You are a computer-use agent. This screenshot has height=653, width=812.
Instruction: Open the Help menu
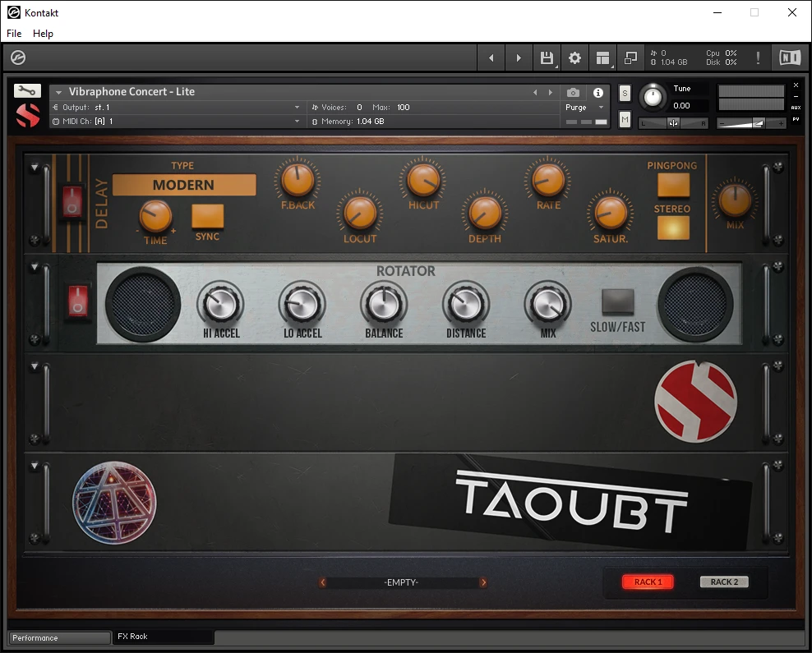[x=43, y=34]
